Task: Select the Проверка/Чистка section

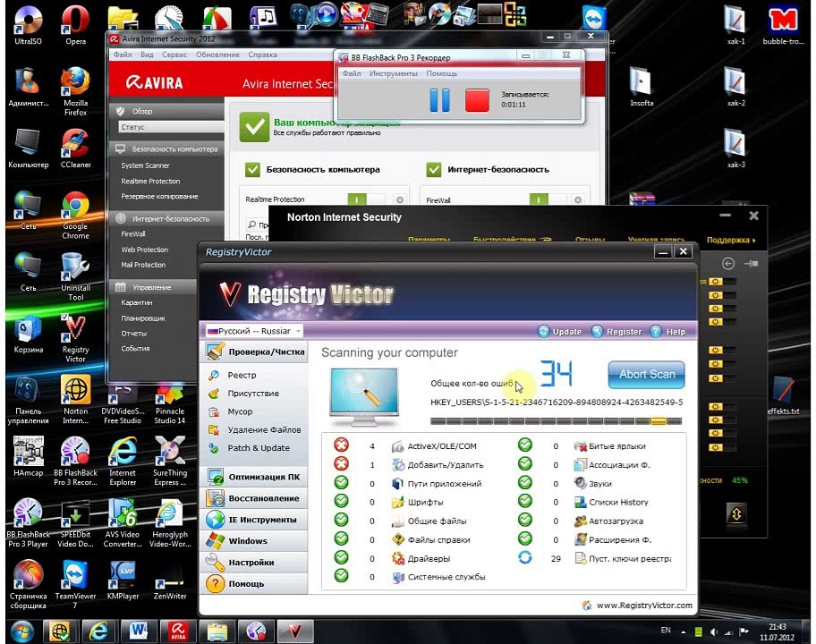Action: pyautogui.click(x=255, y=352)
